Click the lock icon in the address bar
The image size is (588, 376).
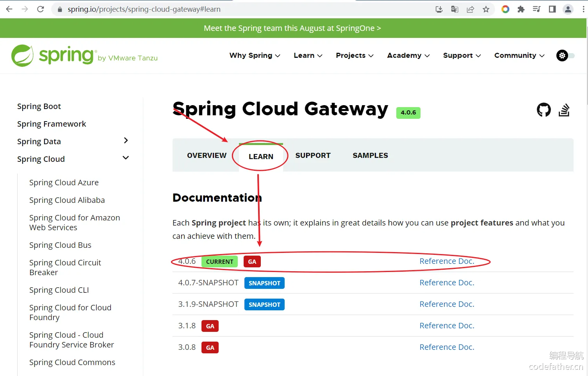pyautogui.click(x=60, y=9)
